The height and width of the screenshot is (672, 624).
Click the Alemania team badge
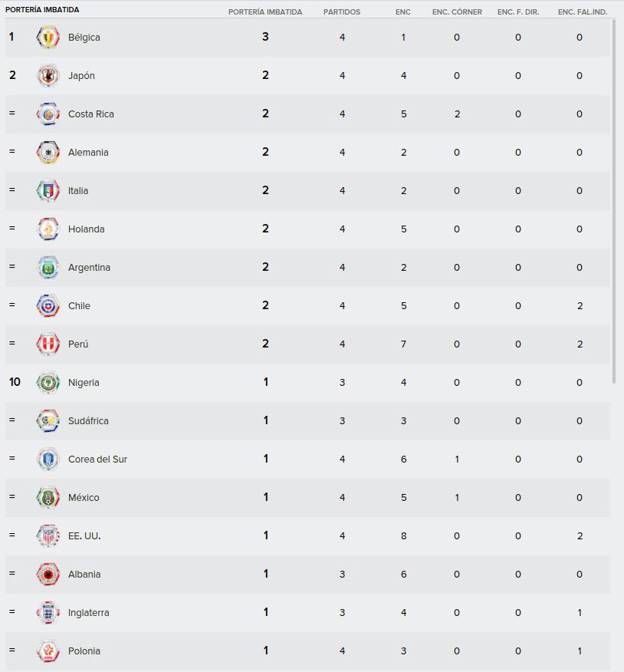[48, 152]
